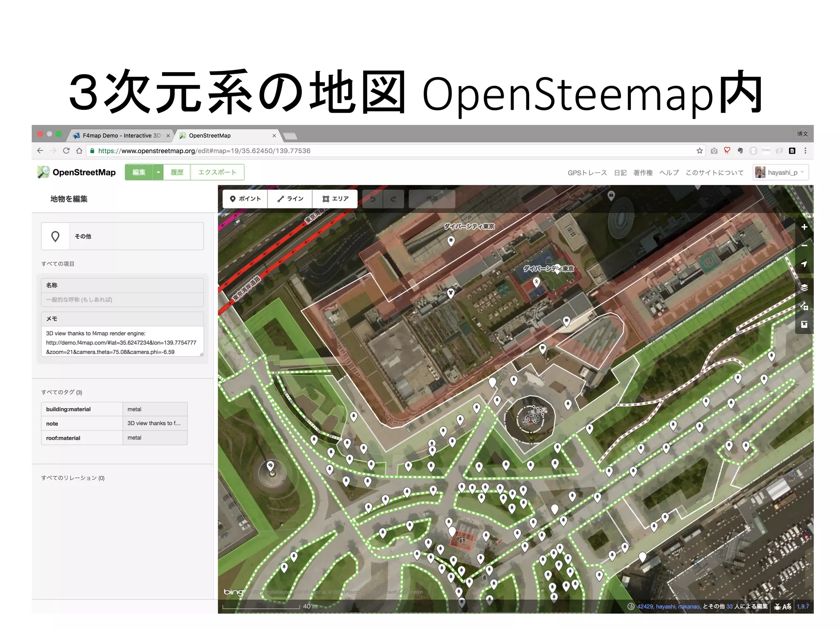Click the browser address bar URL
The image size is (840, 630).
click(x=204, y=151)
